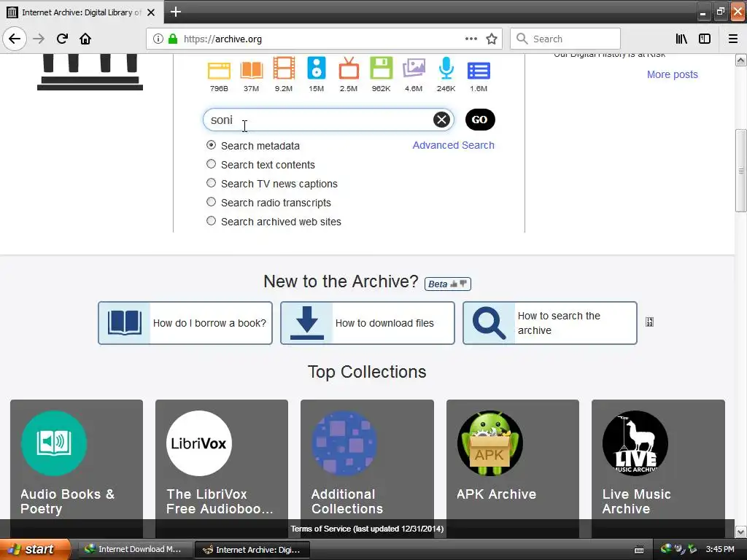Open Firefox hamburger menu

[x=733, y=39]
